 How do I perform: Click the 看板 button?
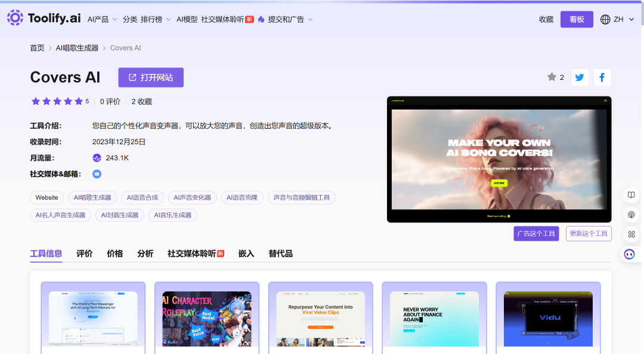coord(577,19)
